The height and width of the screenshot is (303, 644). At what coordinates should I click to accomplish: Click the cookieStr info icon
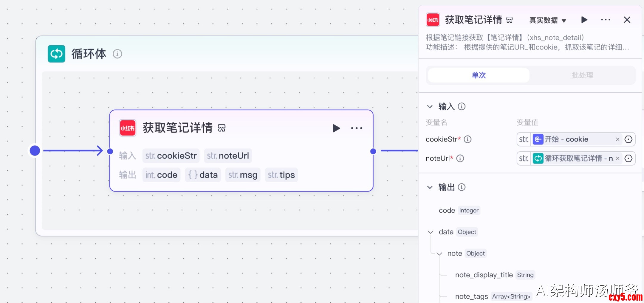[467, 139]
